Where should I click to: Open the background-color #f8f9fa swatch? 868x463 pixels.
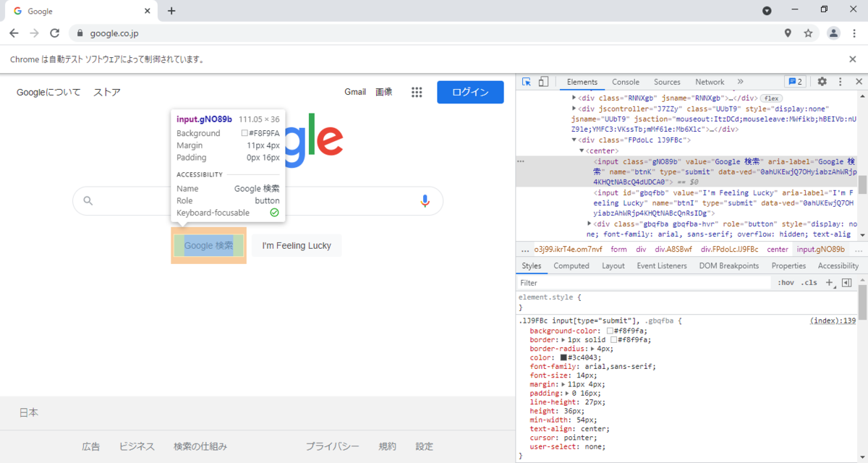tap(610, 331)
